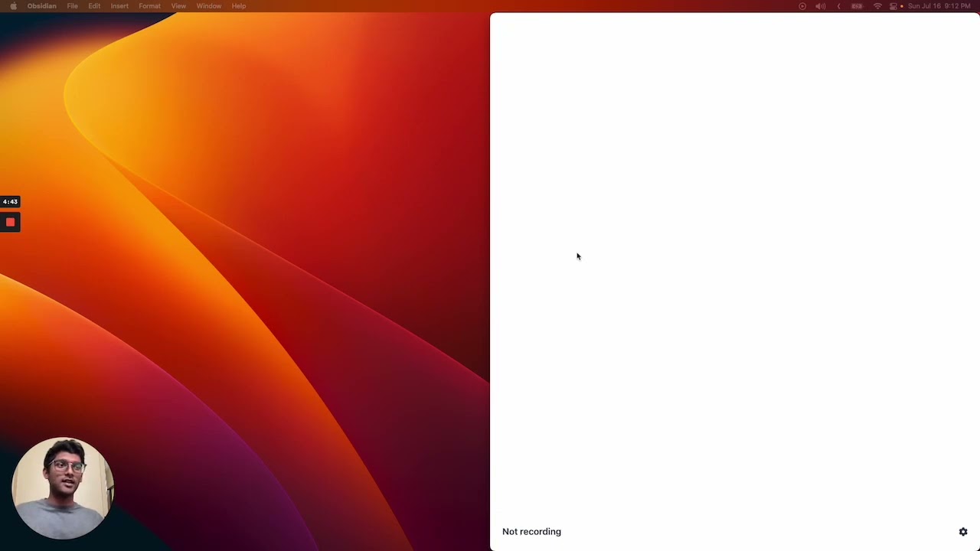Open the settings gear in recording panel
The width and height of the screenshot is (980, 551).
coord(963,532)
